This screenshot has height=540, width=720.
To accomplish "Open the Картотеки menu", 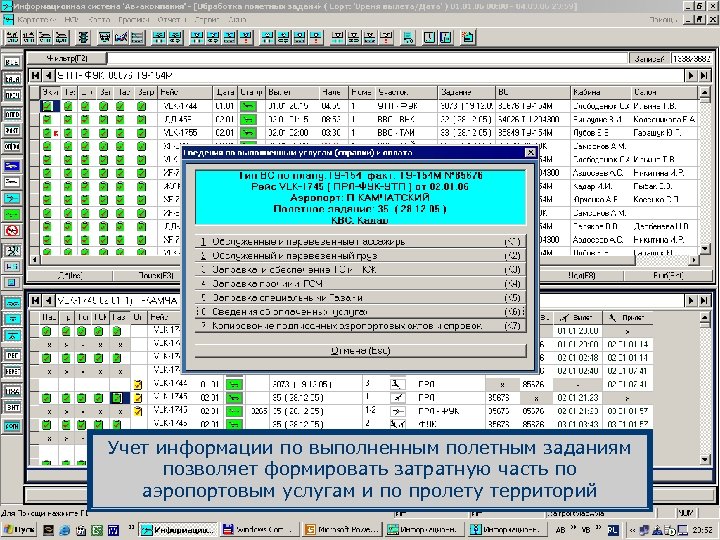I will point(36,20).
